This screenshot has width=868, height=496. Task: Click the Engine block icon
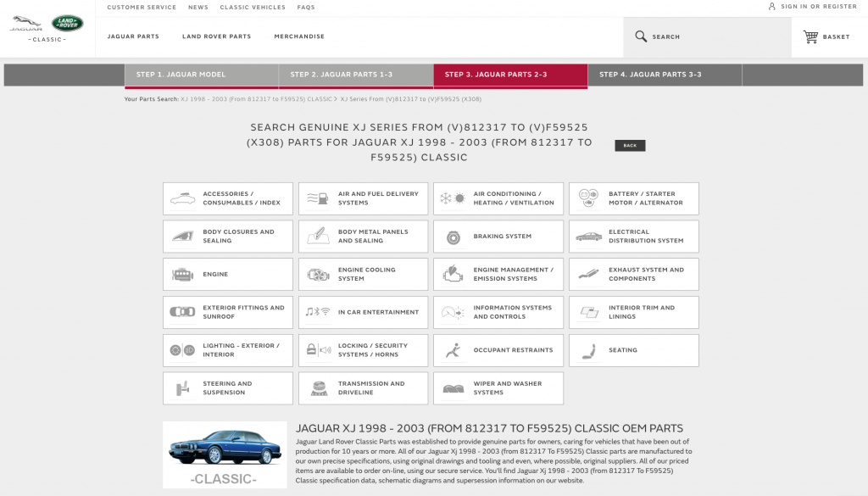[183, 275]
